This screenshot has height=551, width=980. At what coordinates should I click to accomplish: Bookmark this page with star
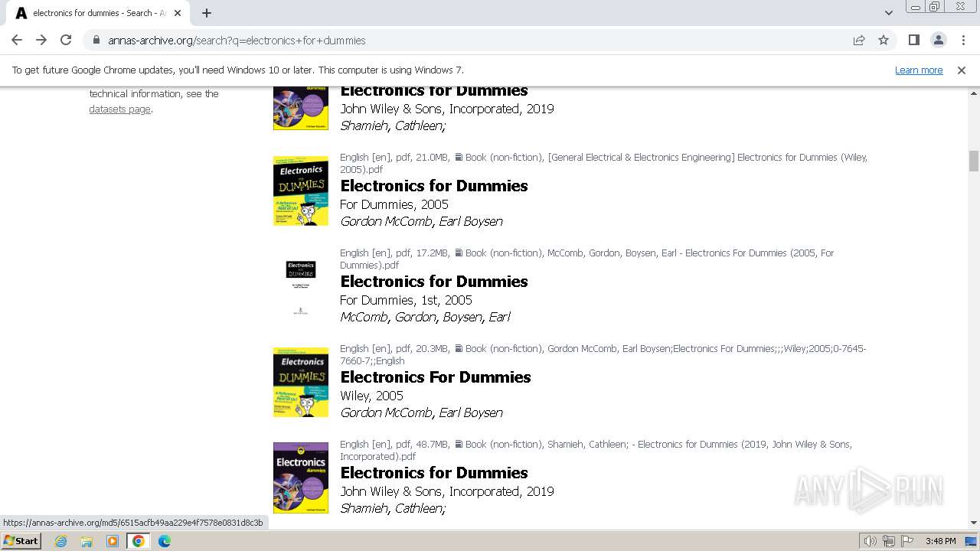pyautogui.click(x=884, y=40)
